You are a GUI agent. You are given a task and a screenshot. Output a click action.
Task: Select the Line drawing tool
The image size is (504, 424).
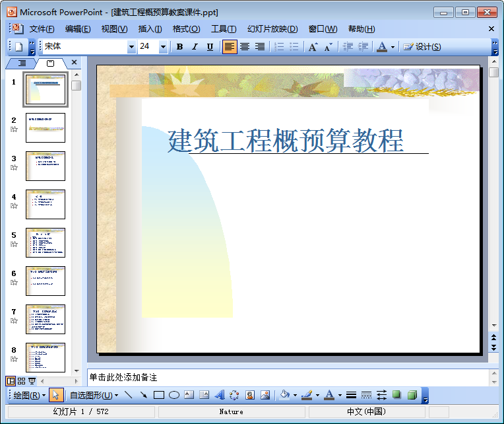[x=129, y=395]
